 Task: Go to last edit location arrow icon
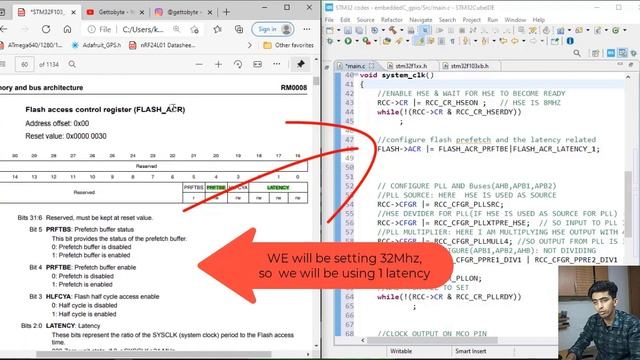pos(503,41)
